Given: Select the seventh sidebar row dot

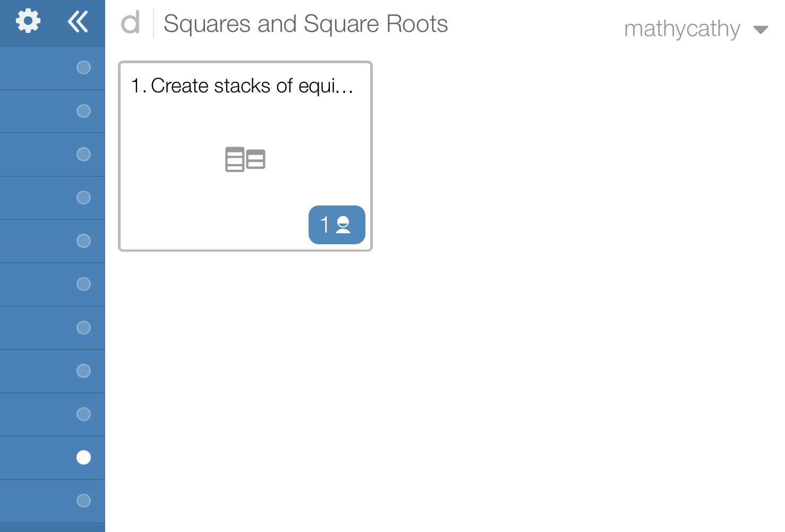Looking at the screenshot, I should [x=83, y=328].
